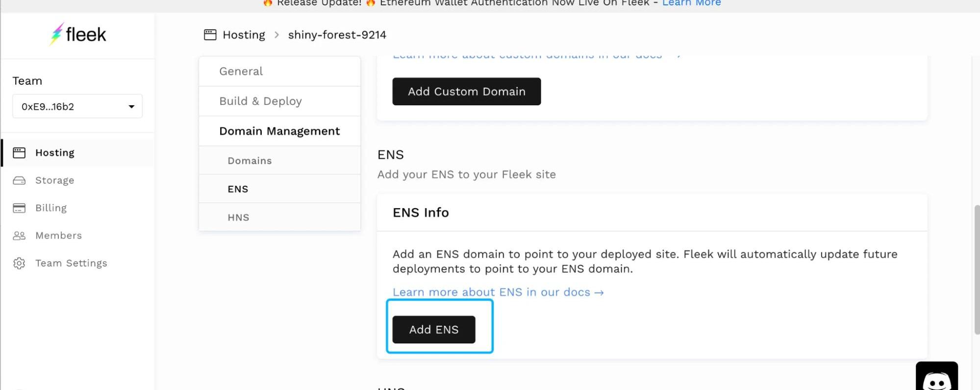Collapse the Domain Management section
The height and width of the screenshot is (390, 980).
tap(279, 131)
